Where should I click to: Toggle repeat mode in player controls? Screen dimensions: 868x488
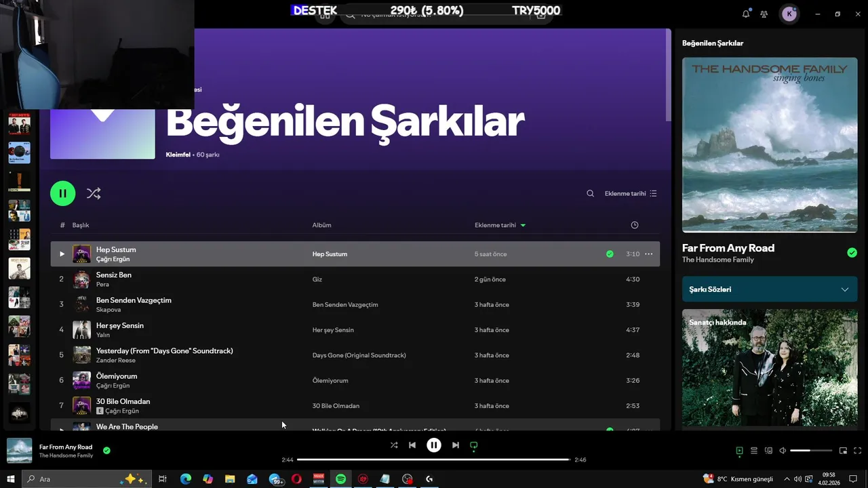click(474, 445)
